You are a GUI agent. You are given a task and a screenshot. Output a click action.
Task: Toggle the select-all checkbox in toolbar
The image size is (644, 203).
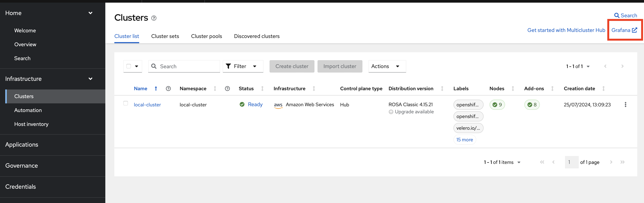(x=128, y=66)
